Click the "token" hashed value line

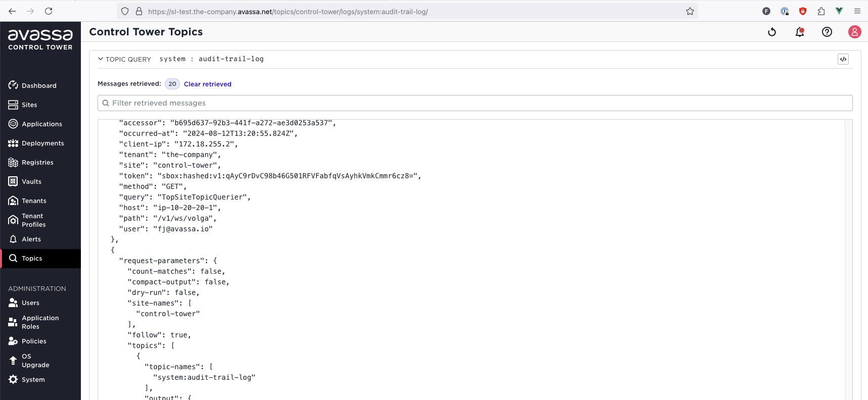[x=270, y=176]
